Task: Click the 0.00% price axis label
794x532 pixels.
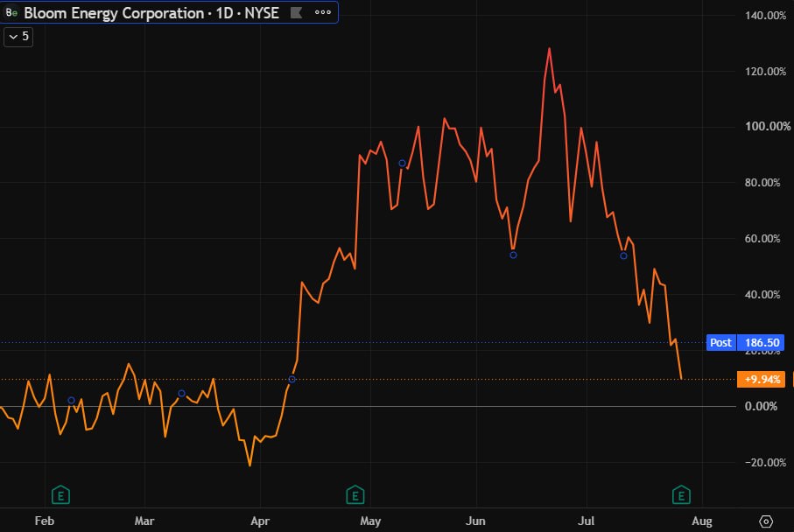Action: [x=761, y=406]
